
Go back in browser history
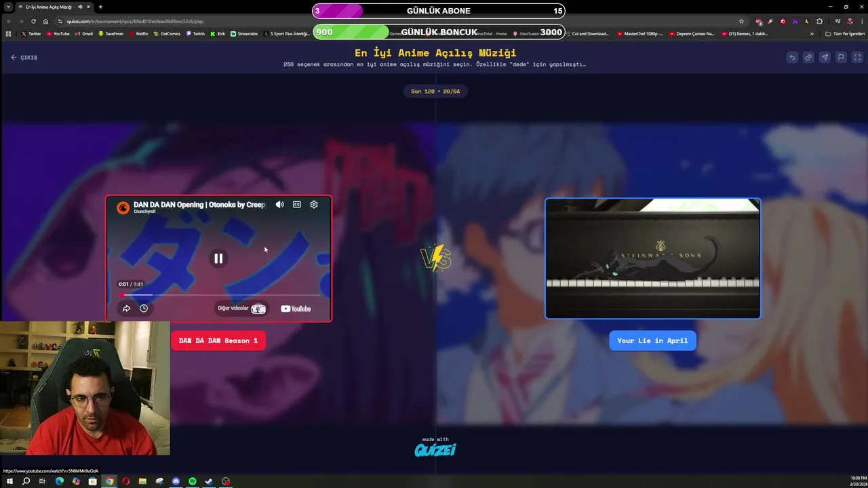coord(9,21)
